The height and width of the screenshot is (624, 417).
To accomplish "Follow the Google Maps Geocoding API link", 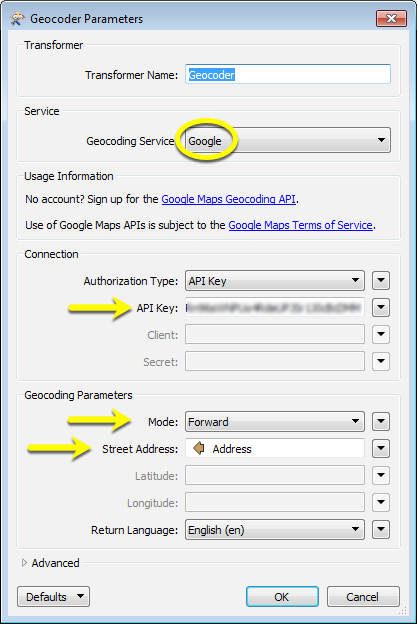I will [228, 199].
